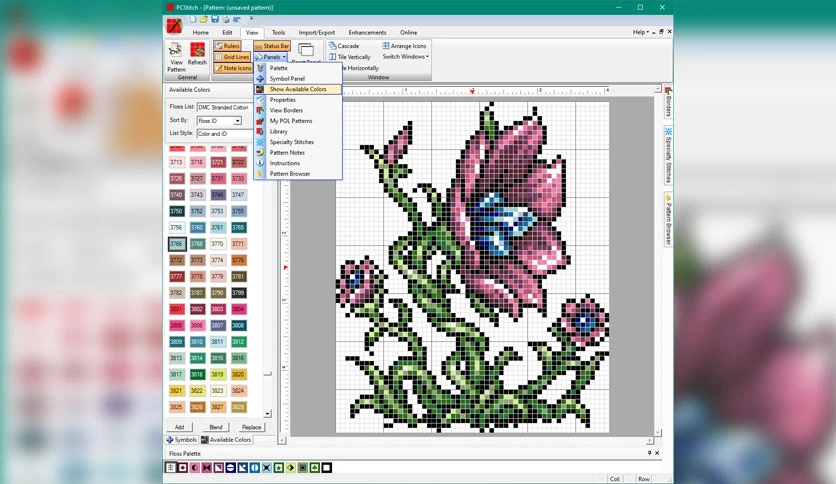Click the Replace button
Image resolution: width=836 pixels, height=484 pixels.
[251, 427]
